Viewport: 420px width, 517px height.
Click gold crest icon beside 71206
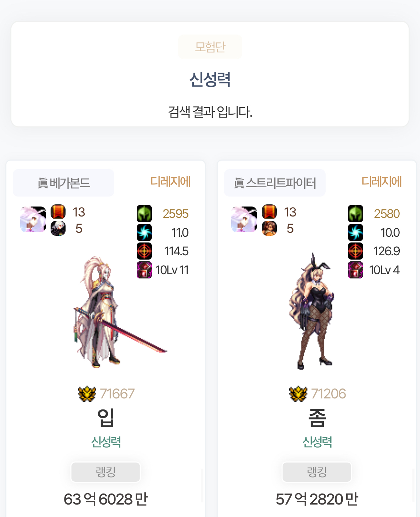tap(298, 394)
